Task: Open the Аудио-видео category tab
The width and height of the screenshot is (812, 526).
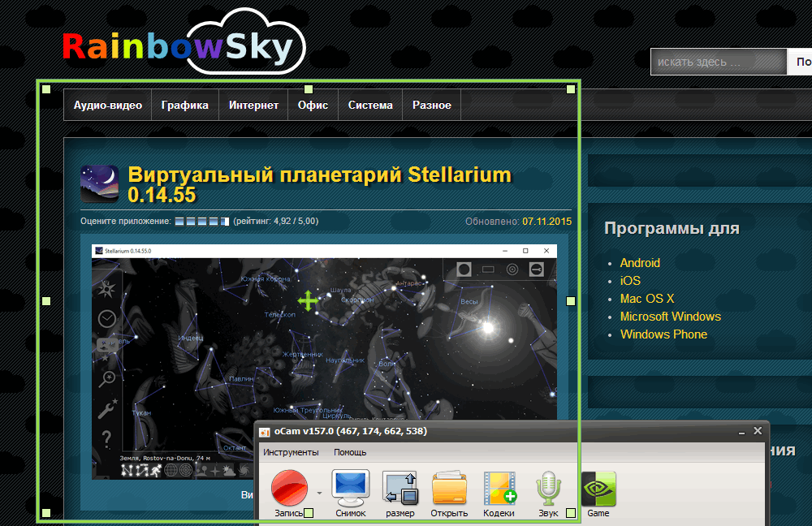Action: pos(108,105)
